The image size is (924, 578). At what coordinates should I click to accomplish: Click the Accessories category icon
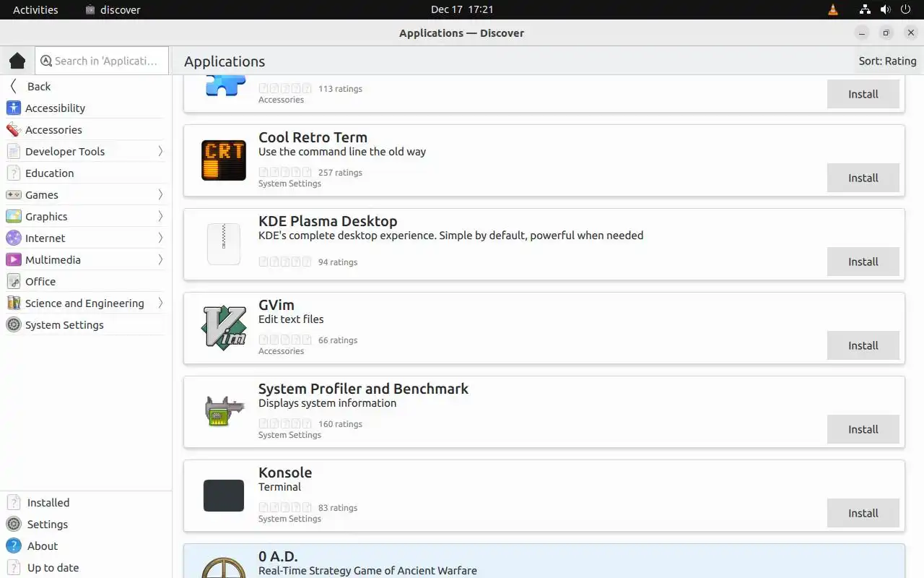pos(13,129)
